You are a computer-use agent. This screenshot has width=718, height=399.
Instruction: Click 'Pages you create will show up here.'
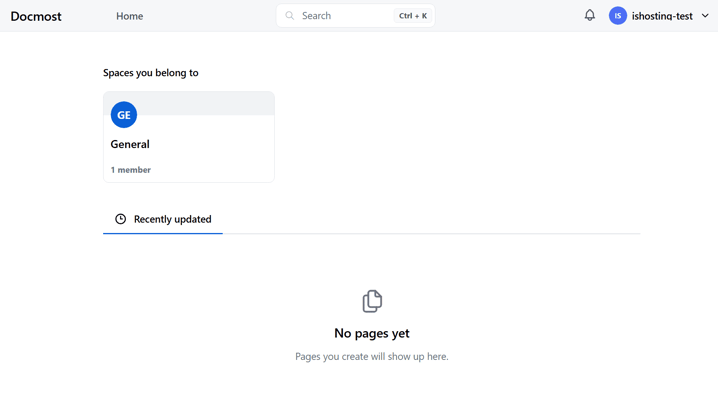(x=372, y=356)
